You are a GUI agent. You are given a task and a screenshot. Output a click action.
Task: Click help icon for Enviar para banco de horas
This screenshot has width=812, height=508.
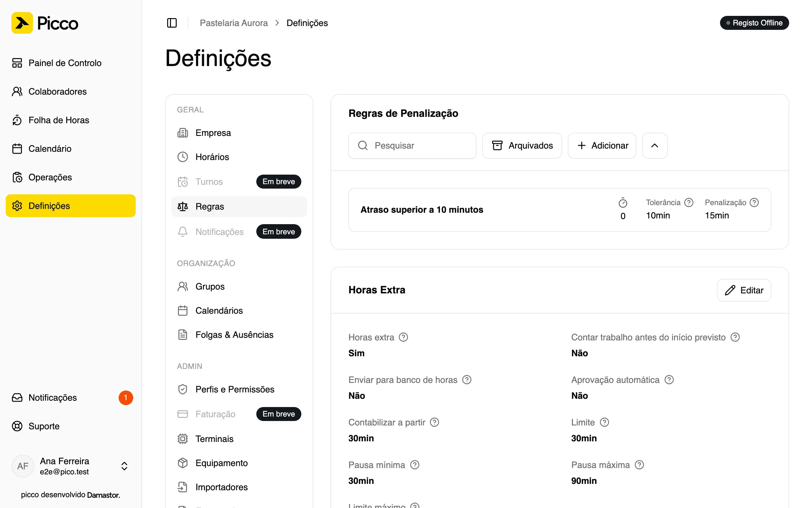[467, 380]
